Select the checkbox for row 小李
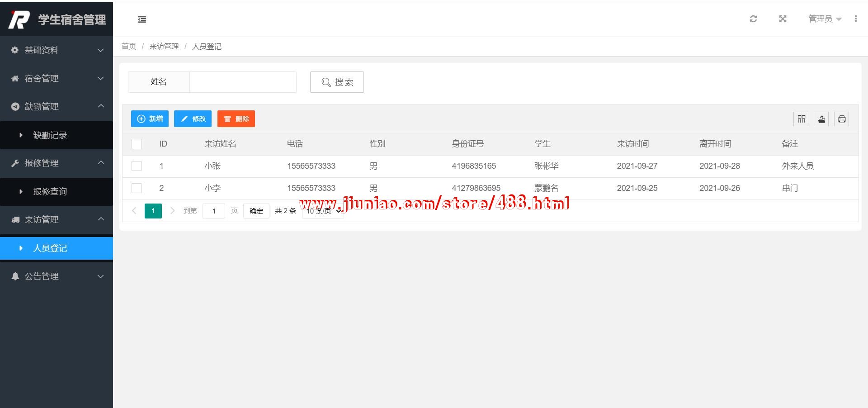 (137, 188)
